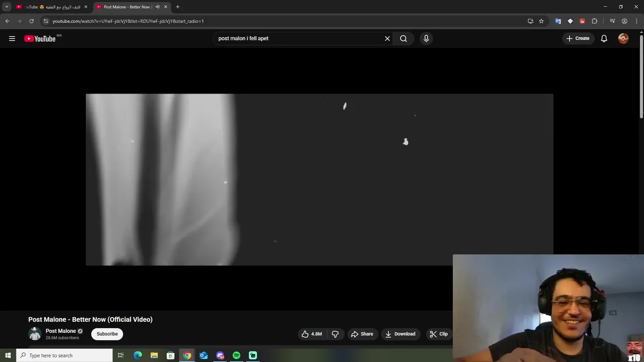
Task: Go back in browser history
Action: (x=7, y=21)
